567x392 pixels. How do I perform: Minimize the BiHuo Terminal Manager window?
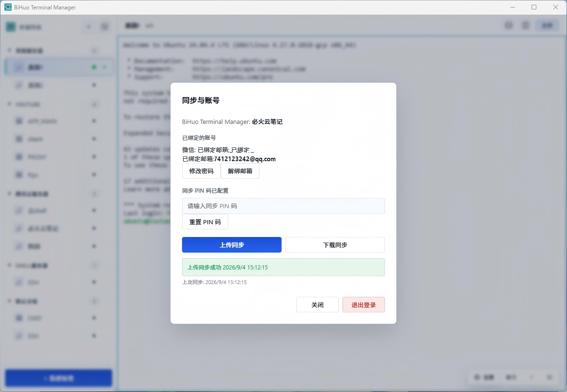(512, 7)
